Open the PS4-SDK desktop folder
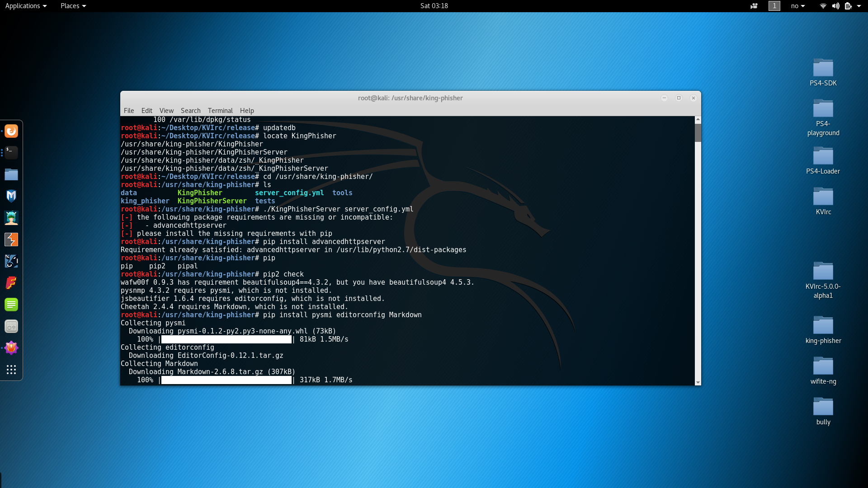The height and width of the screenshot is (488, 868). tap(823, 72)
